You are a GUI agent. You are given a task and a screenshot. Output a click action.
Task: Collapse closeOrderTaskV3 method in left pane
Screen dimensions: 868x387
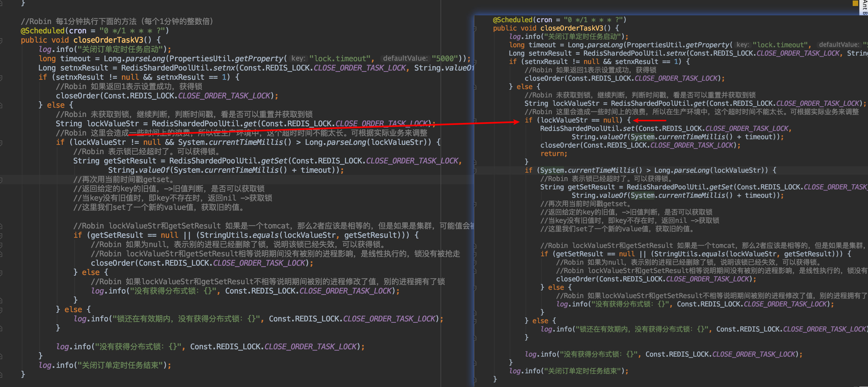click(x=1, y=41)
